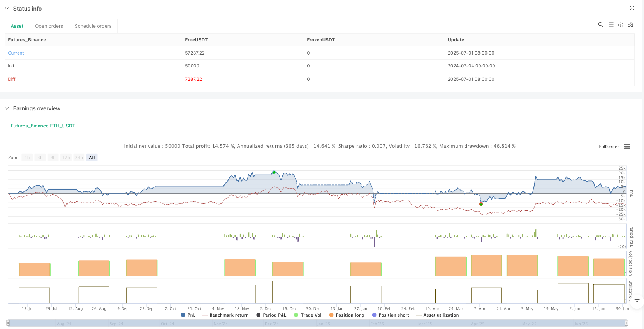Collapse the Status info section
The image size is (644, 329).
point(7,9)
